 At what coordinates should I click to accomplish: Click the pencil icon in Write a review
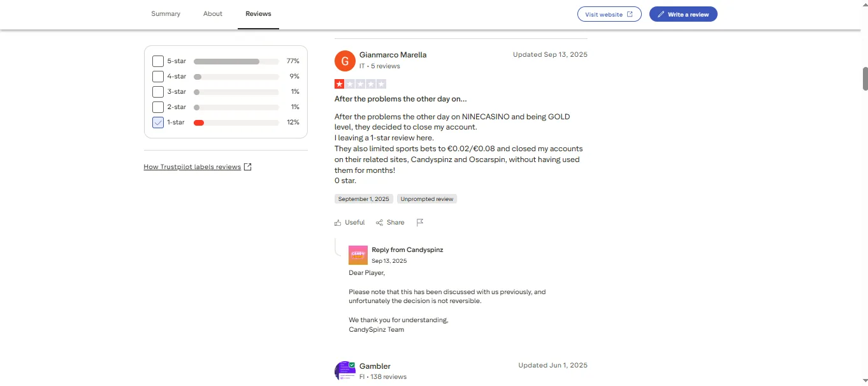[x=661, y=14]
